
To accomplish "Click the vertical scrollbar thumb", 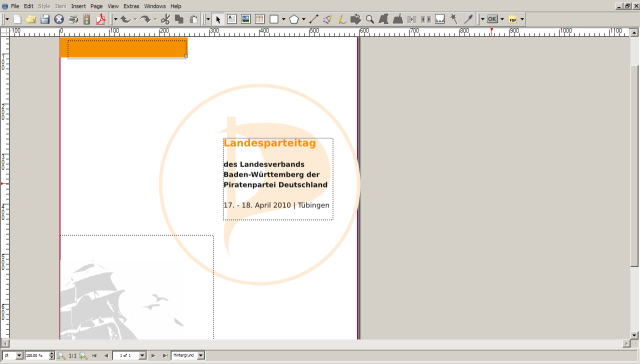I will pos(634,166).
